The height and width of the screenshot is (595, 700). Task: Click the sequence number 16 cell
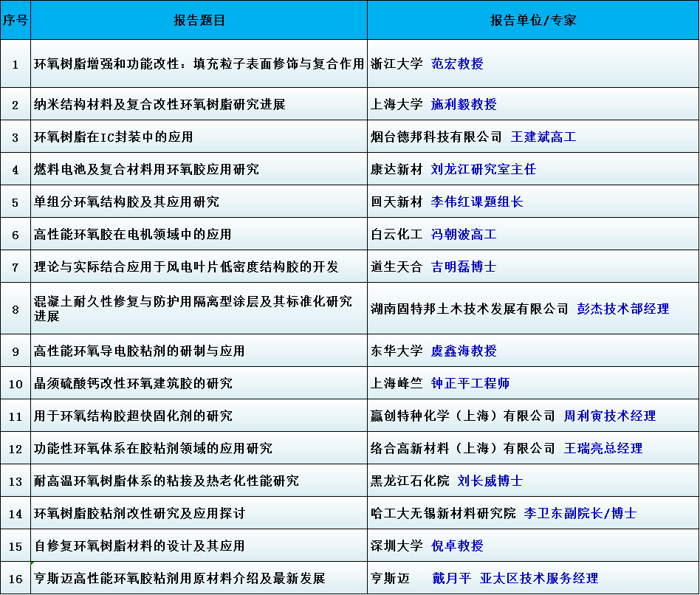pos(16,579)
